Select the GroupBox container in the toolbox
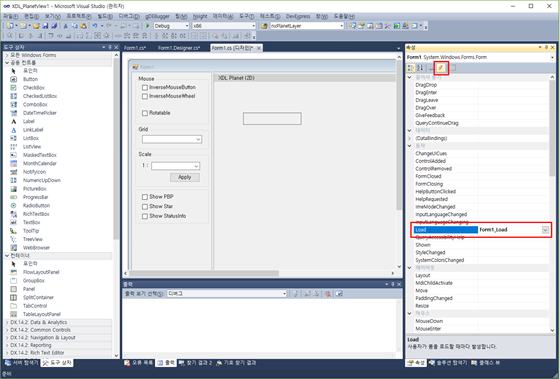Viewport: 559px width, 379px height. coord(34,280)
